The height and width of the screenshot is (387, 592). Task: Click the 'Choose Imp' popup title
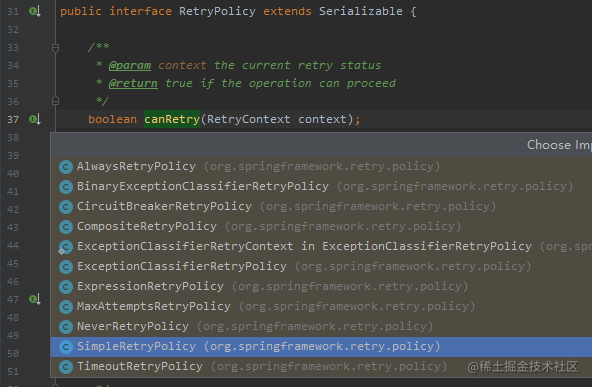559,145
